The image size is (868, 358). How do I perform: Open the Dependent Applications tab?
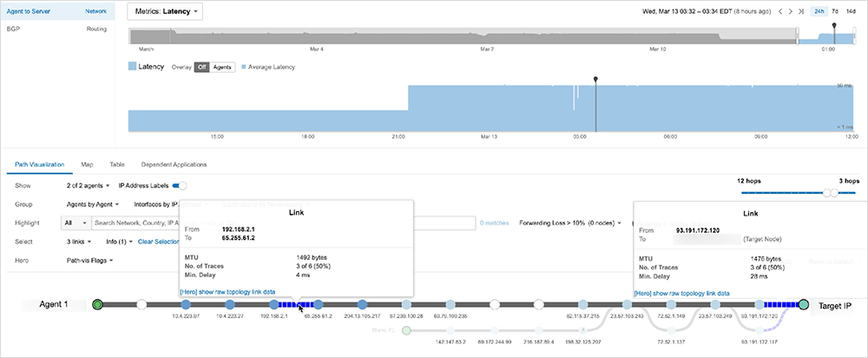click(x=174, y=163)
